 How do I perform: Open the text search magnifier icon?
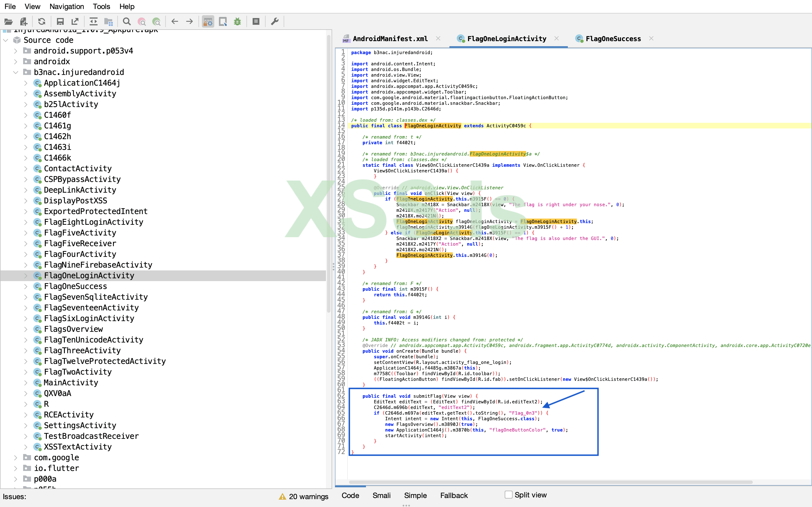127,22
